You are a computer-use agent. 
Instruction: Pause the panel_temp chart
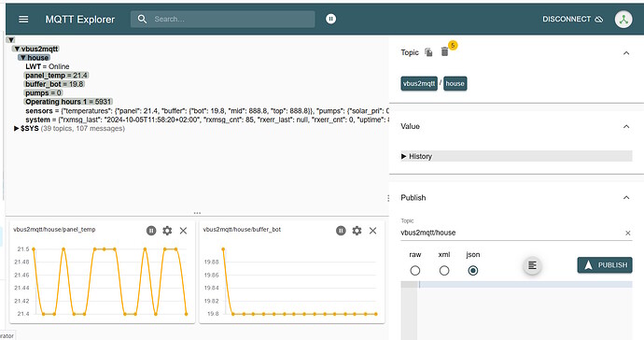[151, 231]
